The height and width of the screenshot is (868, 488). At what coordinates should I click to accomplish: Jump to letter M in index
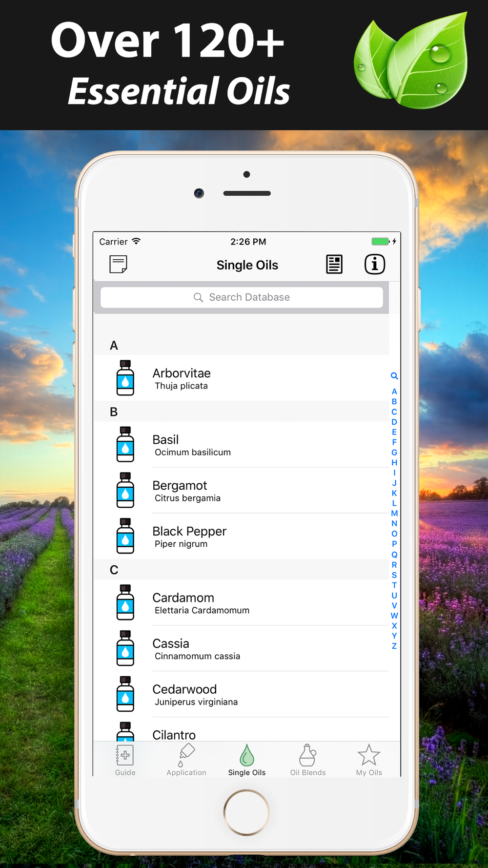pyautogui.click(x=394, y=513)
